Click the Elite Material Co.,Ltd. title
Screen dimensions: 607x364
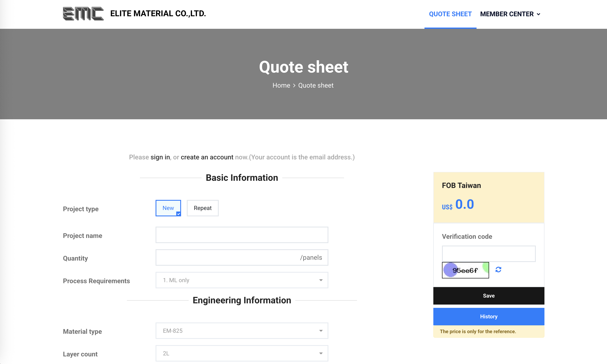click(158, 14)
